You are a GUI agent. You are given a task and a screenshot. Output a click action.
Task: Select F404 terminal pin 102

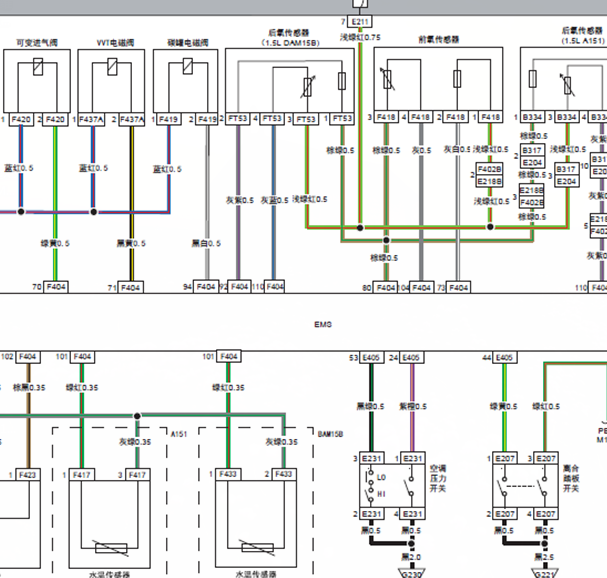point(27,357)
